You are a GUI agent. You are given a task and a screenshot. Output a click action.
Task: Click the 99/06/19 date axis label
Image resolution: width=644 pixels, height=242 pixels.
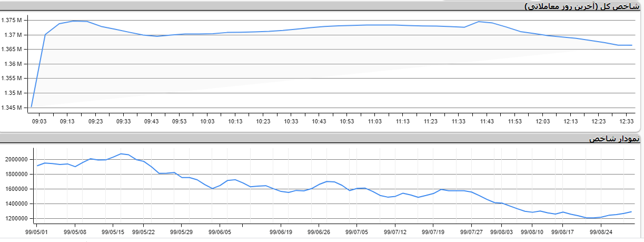281,231
